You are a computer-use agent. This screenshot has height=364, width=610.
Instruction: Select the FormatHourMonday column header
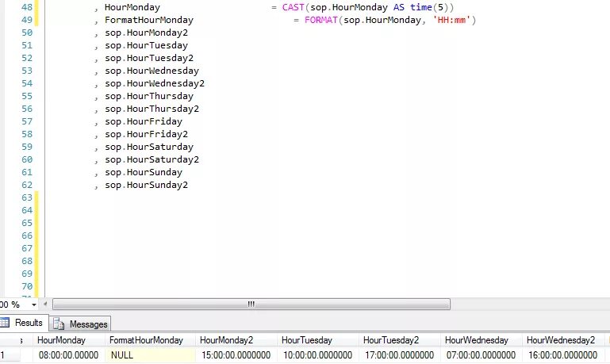[150, 340]
